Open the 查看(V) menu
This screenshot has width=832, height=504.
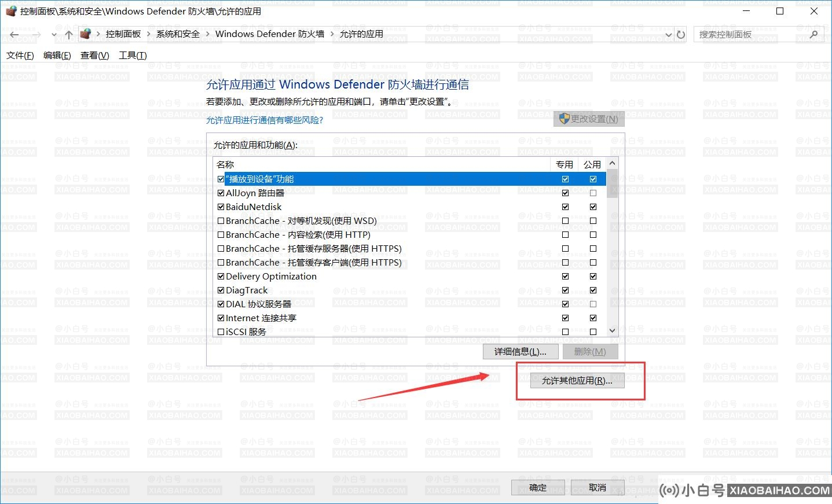click(x=95, y=56)
